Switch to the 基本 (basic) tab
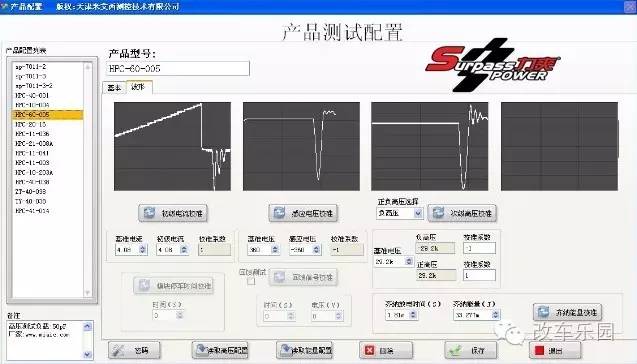The image size is (637, 364). 114,87
